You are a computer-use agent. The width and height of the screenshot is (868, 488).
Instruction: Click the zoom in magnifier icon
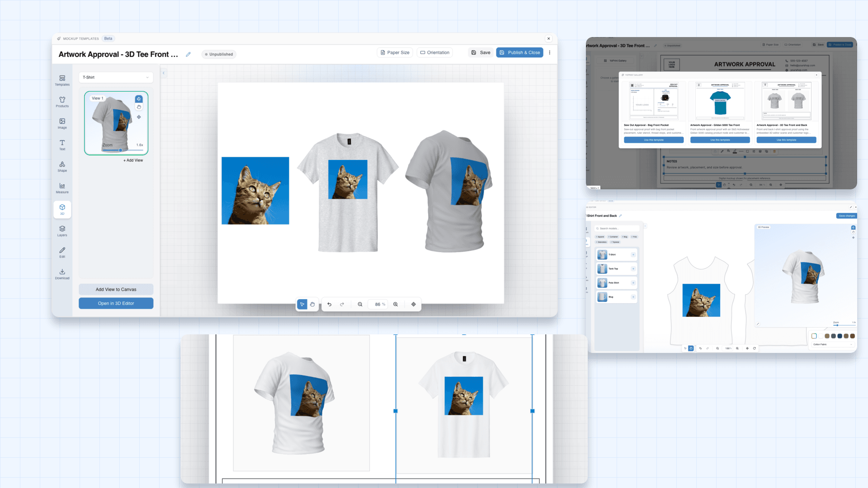click(396, 305)
